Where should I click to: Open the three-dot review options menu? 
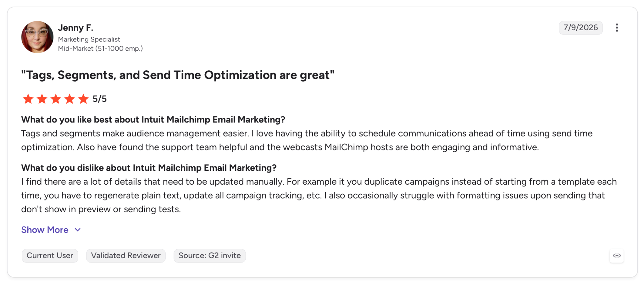[617, 28]
